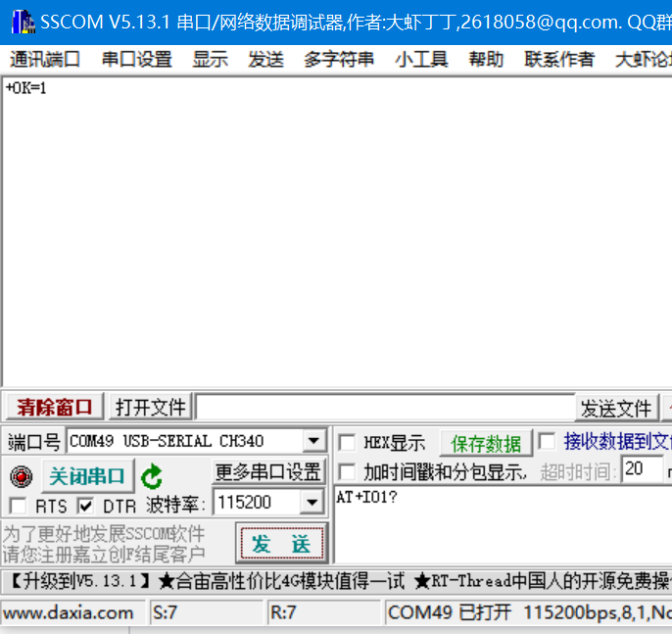The image size is (672, 634).
Task: Open 更多串口设置 settings
Action: click(268, 472)
